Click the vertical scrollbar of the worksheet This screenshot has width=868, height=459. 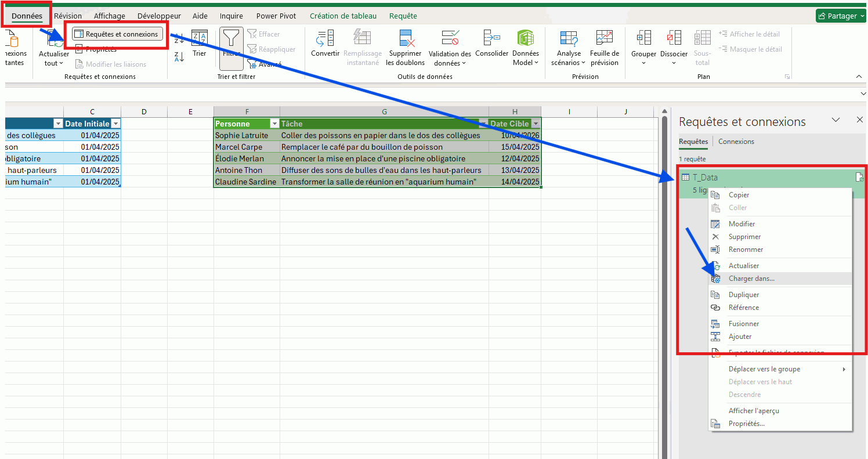coord(664,279)
